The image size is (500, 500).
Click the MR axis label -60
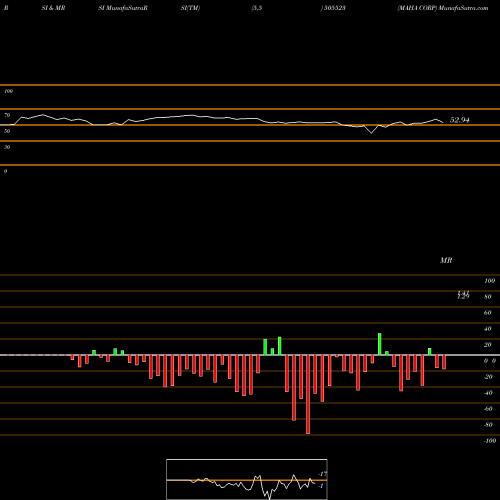[x=488, y=409]
